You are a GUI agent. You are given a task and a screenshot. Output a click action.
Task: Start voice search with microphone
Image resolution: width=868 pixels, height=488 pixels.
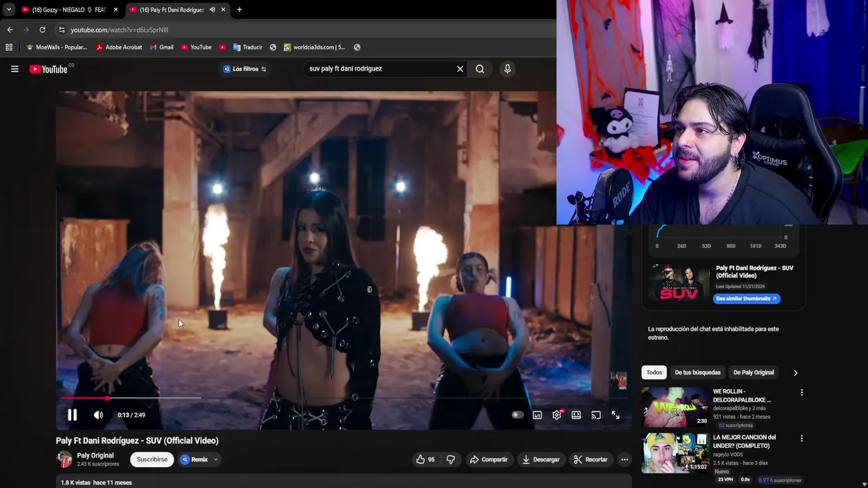[507, 68]
